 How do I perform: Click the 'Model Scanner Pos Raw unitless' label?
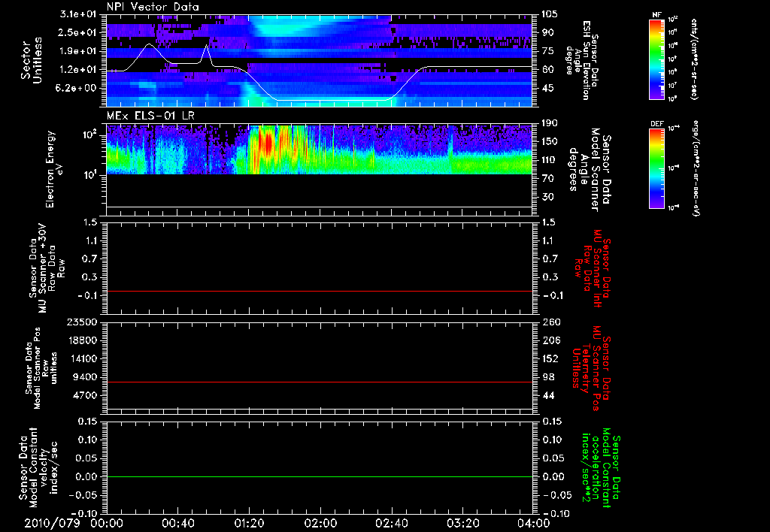point(41,368)
